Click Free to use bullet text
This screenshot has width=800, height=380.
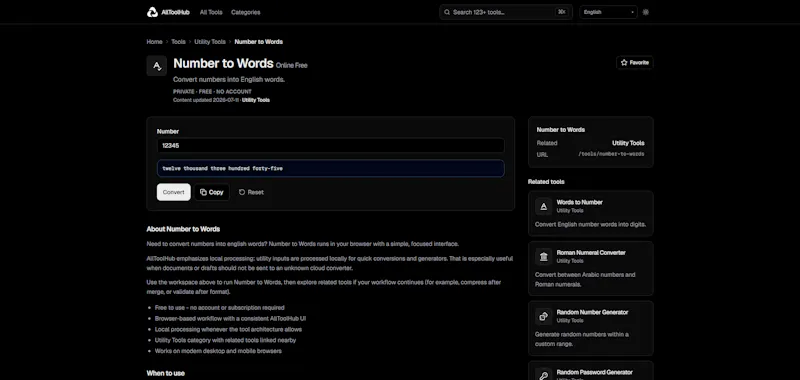(219, 308)
